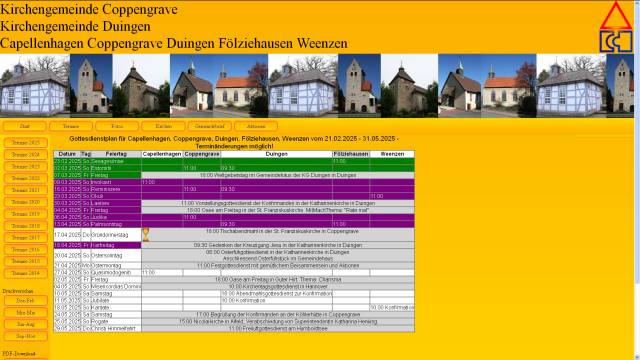Open Termine 2020 in the sidebar
Viewport: 640px width, 360px height.
(26, 202)
